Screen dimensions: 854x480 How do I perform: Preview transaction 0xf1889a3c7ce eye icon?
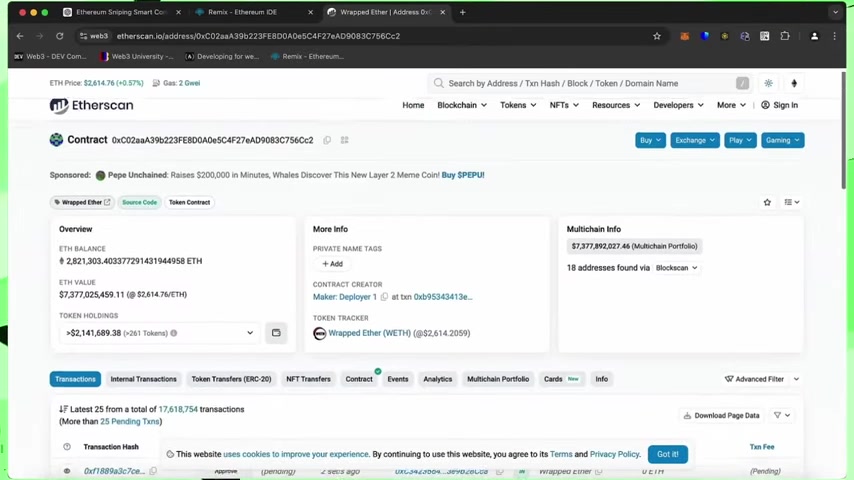[67, 471]
